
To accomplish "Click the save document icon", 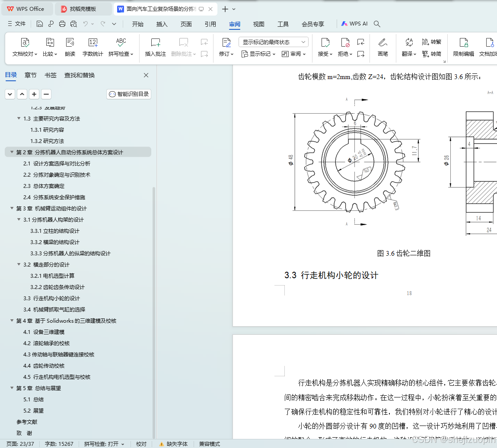I will tap(40, 24).
